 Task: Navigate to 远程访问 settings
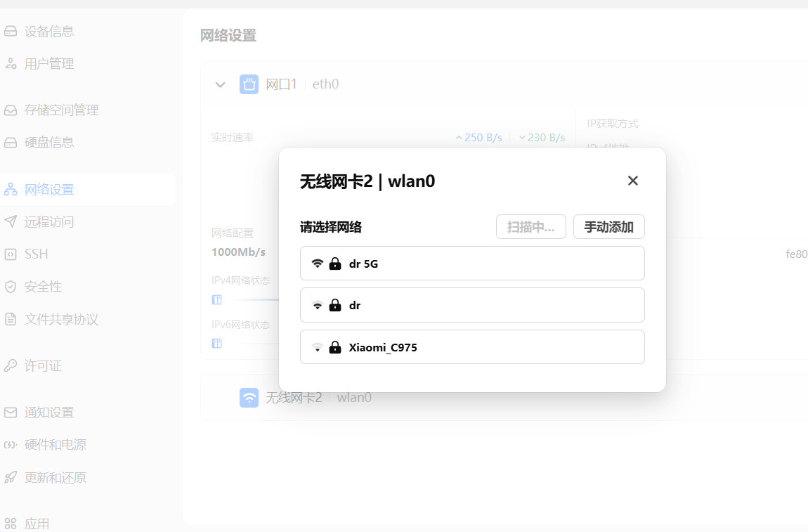point(49,222)
